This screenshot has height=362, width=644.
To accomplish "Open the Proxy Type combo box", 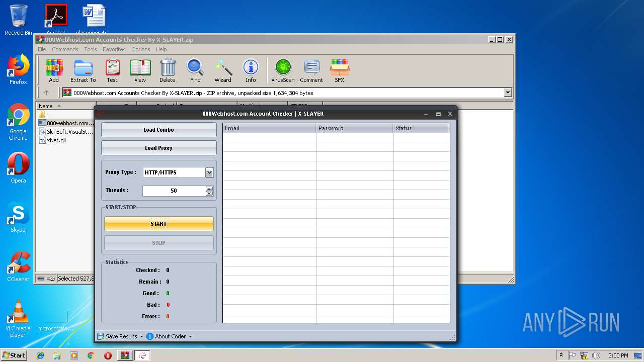I will click(179, 172).
